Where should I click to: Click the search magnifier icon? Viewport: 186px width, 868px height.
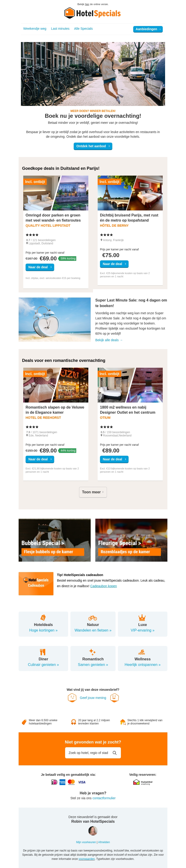click(115, 753)
